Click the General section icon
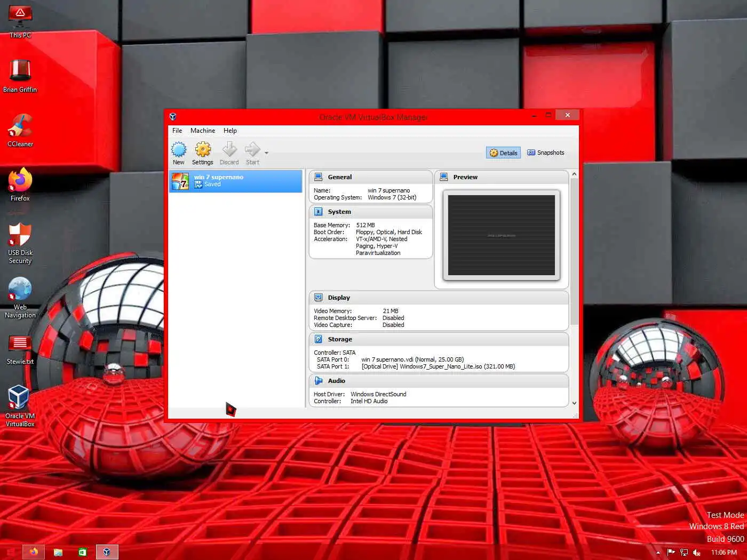747x560 pixels. 319,177
